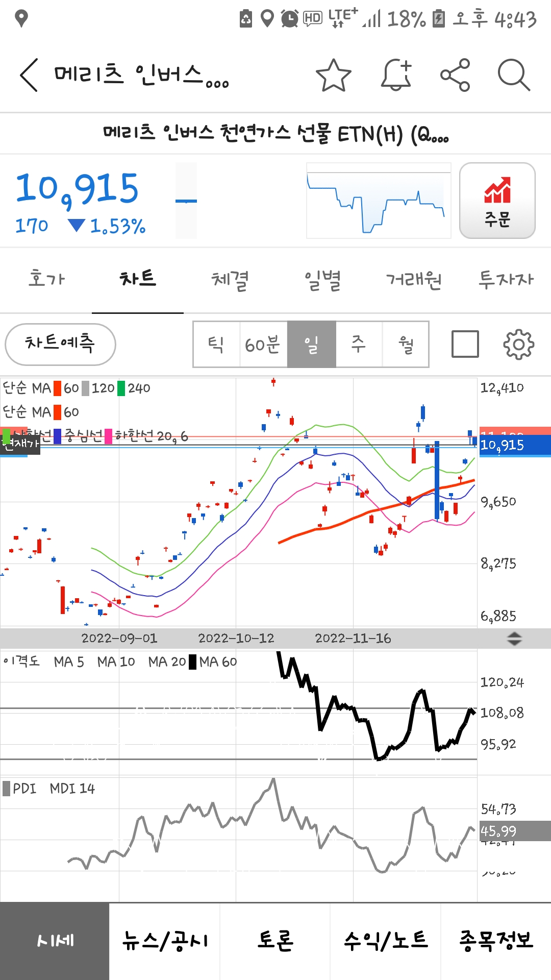Click the green MA 240 color swatch
Screen dimensions: 551x980
(x=121, y=388)
